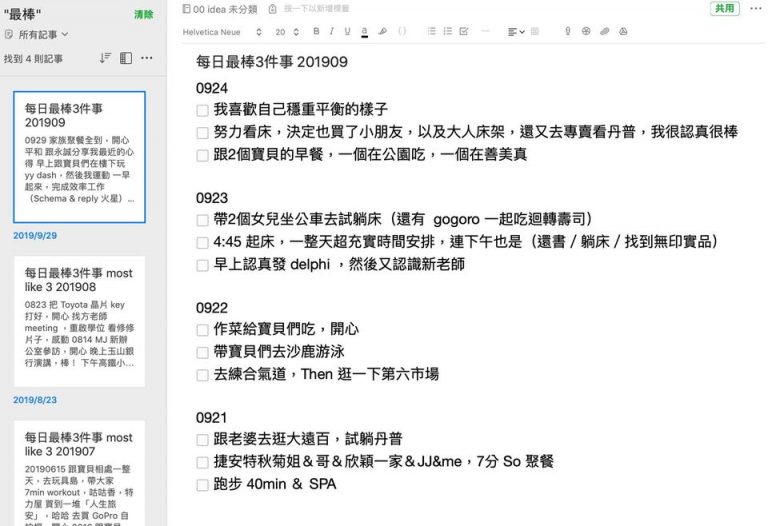Click the 找到 4 則記事 result count

pyautogui.click(x=33, y=59)
